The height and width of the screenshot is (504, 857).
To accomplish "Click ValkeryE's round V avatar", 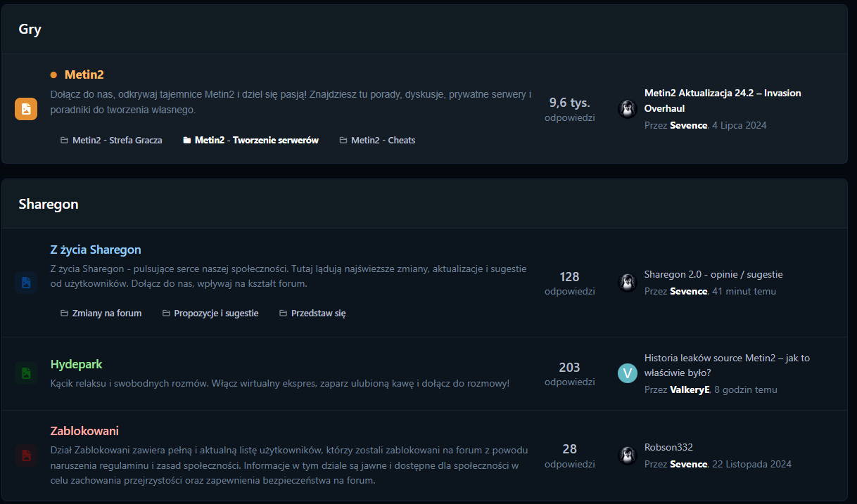I will [x=627, y=373].
